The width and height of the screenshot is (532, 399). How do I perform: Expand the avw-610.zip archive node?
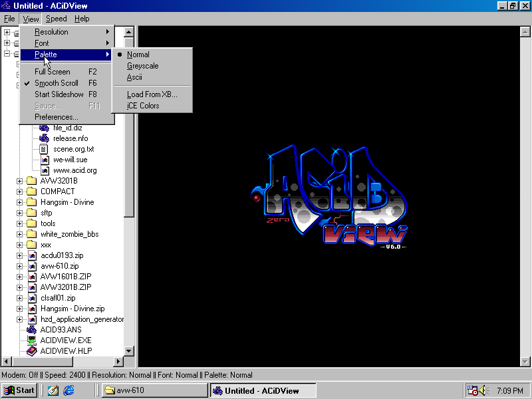point(20,266)
